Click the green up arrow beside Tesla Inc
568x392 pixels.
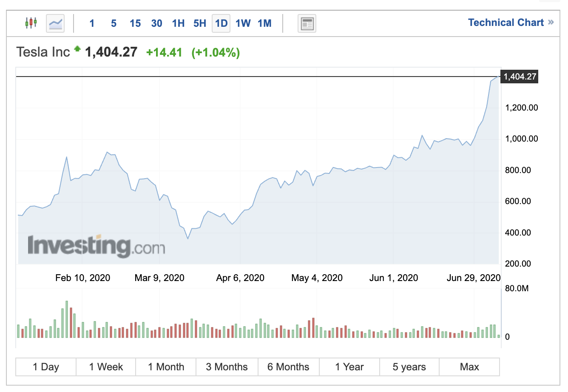pyautogui.click(x=77, y=48)
